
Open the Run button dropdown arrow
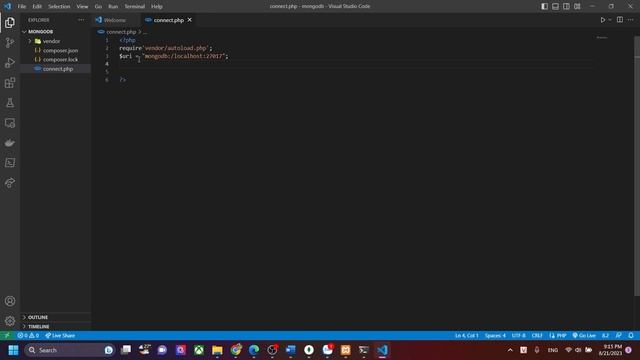point(610,20)
